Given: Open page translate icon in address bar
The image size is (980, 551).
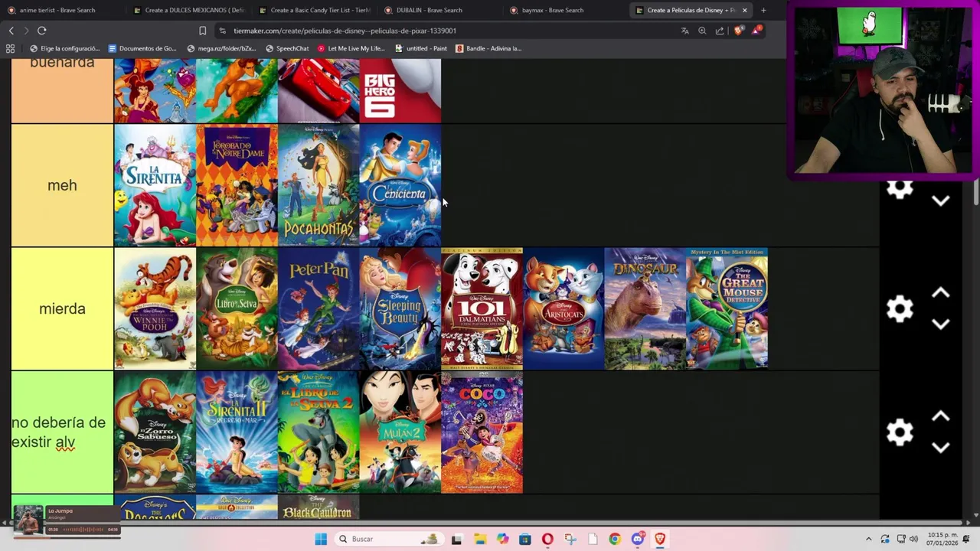Looking at the screenshot, I should pyautogui.click(x=684, y=31).
